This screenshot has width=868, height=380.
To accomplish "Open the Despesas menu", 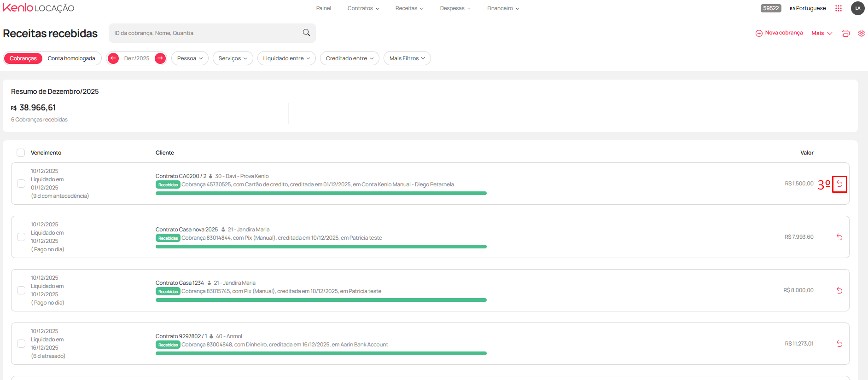I will 455,8.
